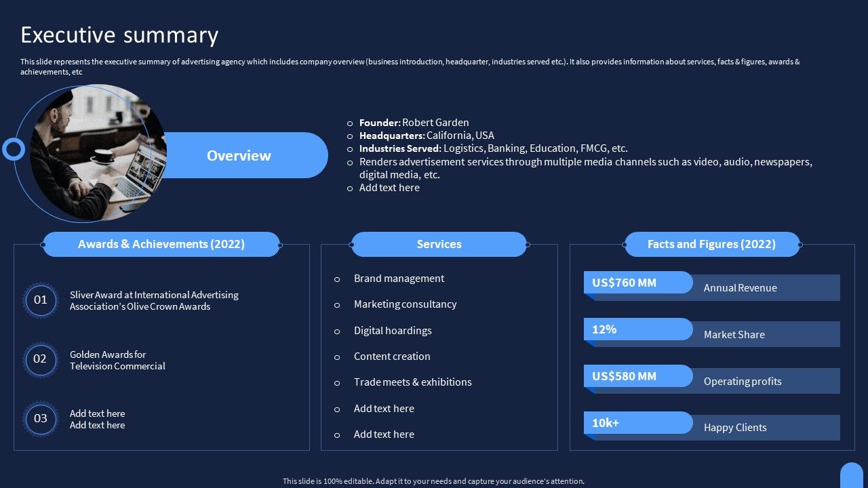Image resolution: width=868 pixels, height=488 pixels.
Task: Select the Operating profits label
Action: [x=743, y=382]
